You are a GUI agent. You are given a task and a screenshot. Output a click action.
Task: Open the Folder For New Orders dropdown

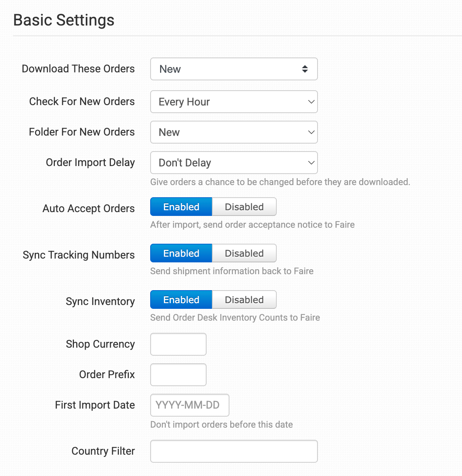tap(234, 132)
